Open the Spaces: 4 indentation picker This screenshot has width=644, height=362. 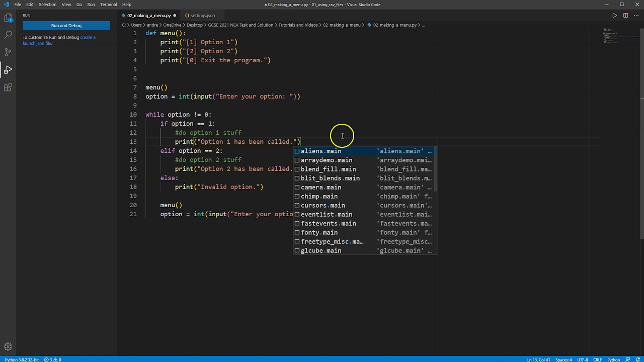(x=563, y=359)
